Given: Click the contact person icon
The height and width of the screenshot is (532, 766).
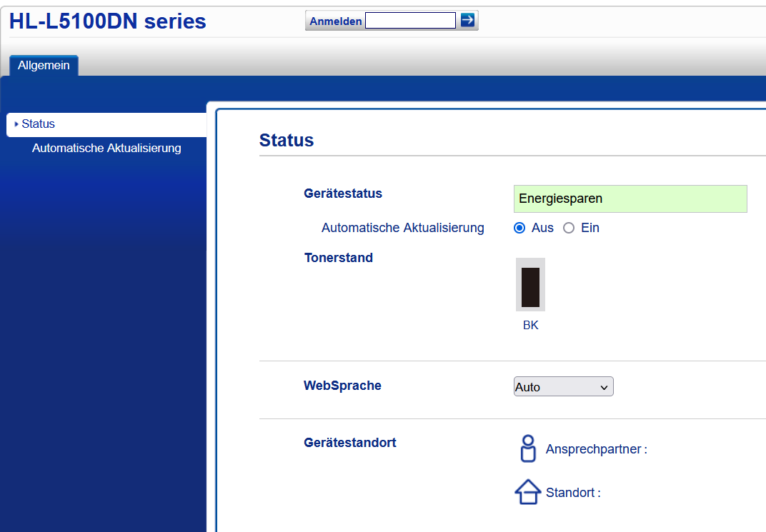Looking at the screenshot, I should click(528, 448).
